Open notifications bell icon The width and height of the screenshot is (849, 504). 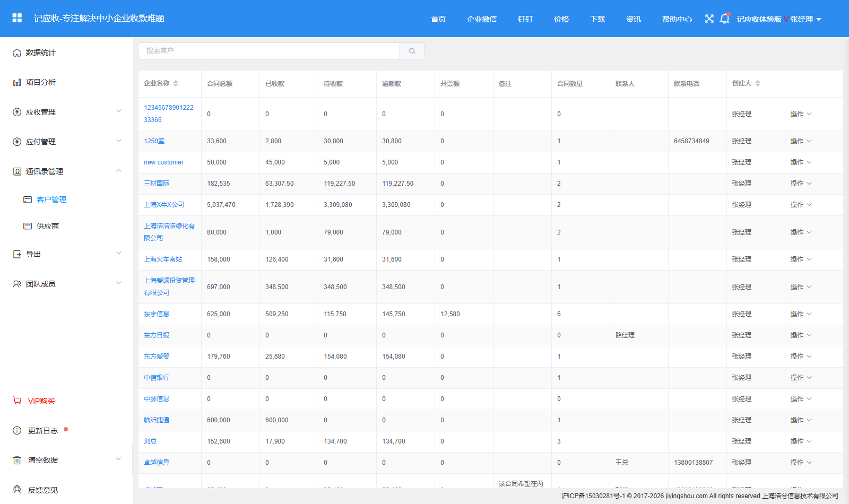[724, 19]
